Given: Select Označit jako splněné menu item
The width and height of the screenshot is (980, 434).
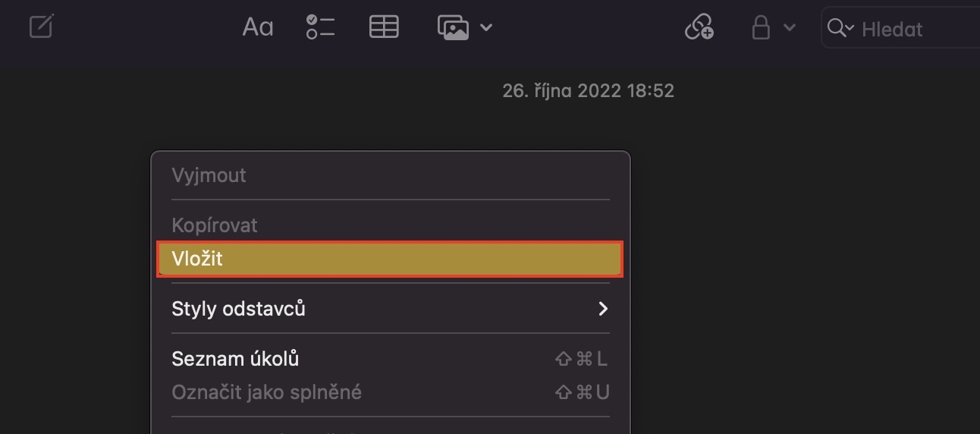Looking at the screenshot, I should (266, 392).
